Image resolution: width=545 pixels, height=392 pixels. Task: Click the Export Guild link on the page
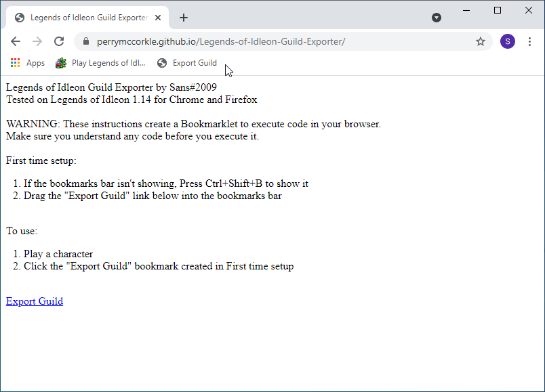click(35, 301)
